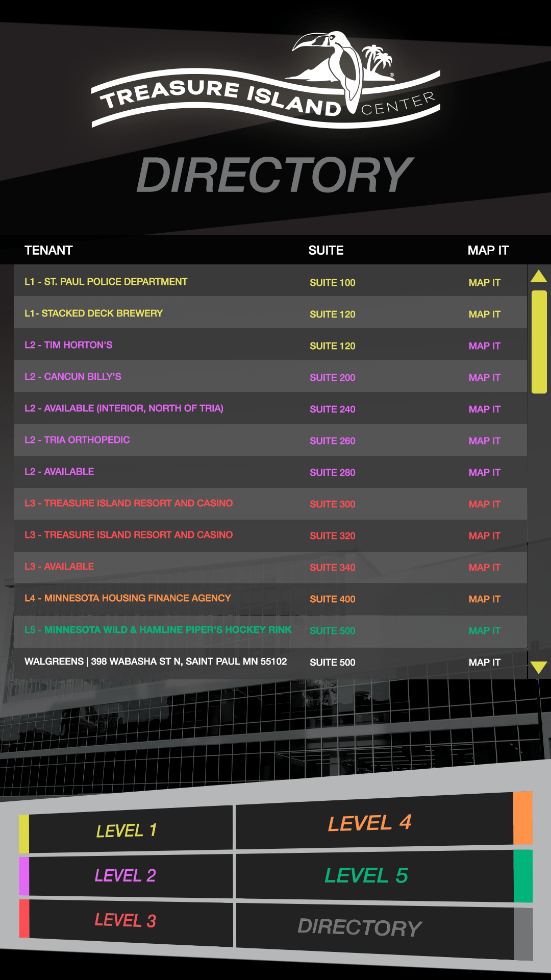Show the Level 5 floor map
Image resolution: width=551 pixels, height=980 pixels.
tap(366, 876)
